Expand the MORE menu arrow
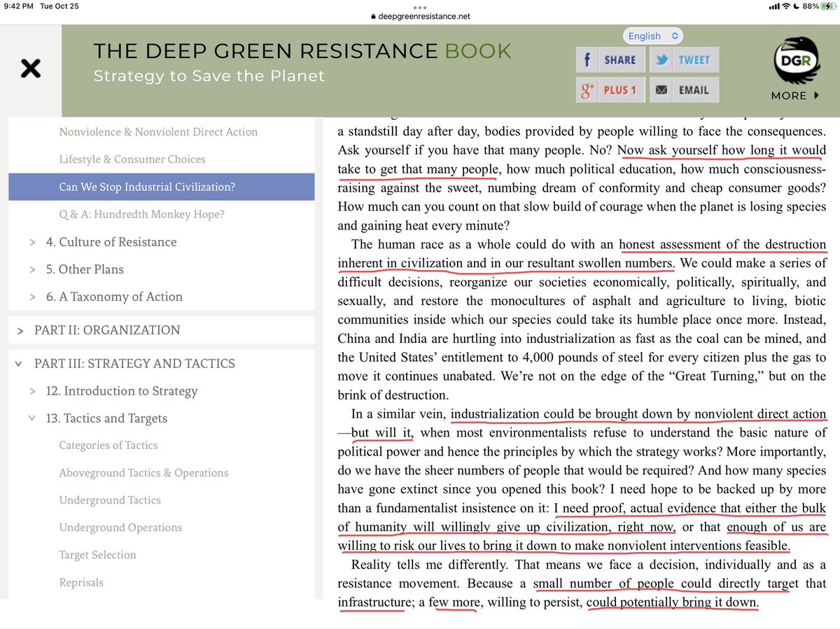The width and height of the screenshot is (840, 629). [x=815, y=96]
